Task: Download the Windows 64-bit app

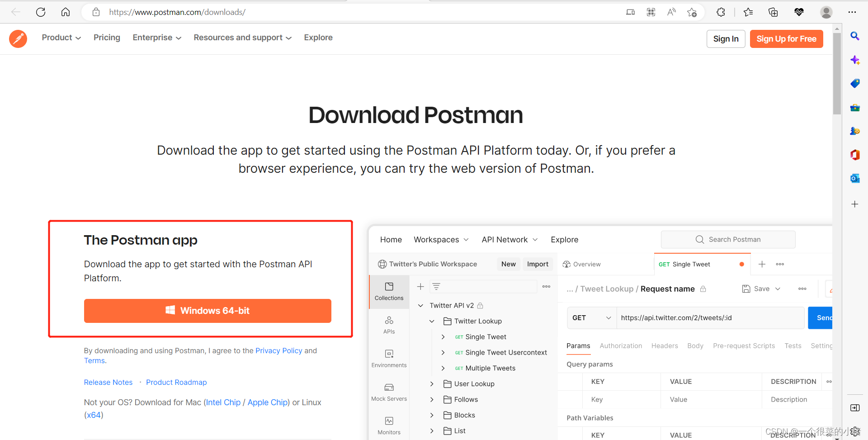Action: [208, 311]
